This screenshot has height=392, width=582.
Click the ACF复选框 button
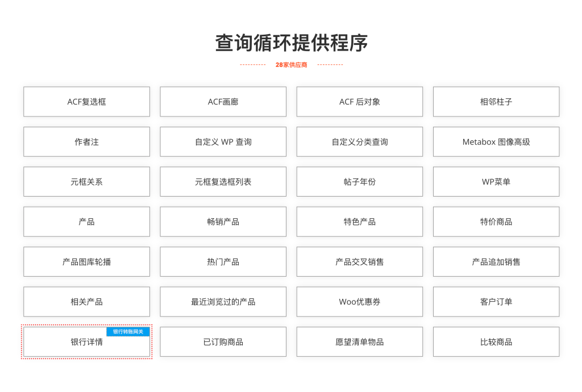click(x=86, y=102)
